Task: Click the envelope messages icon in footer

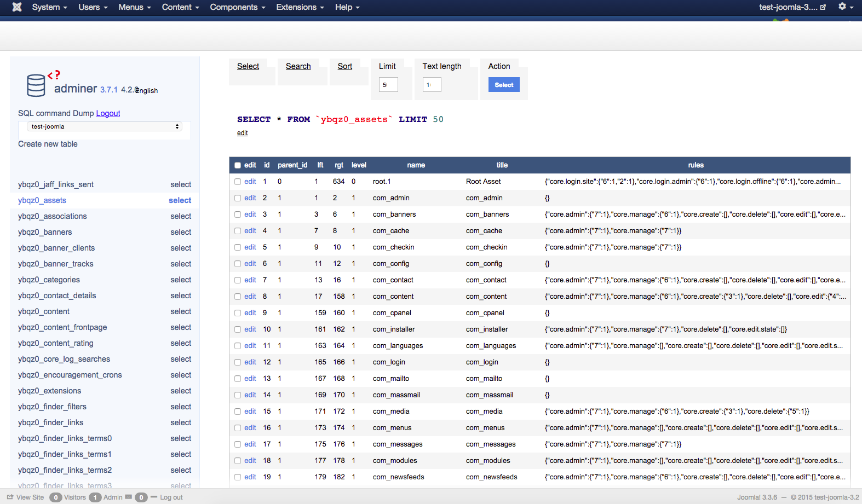Action: pyautogui.click(x=128, y=497)
